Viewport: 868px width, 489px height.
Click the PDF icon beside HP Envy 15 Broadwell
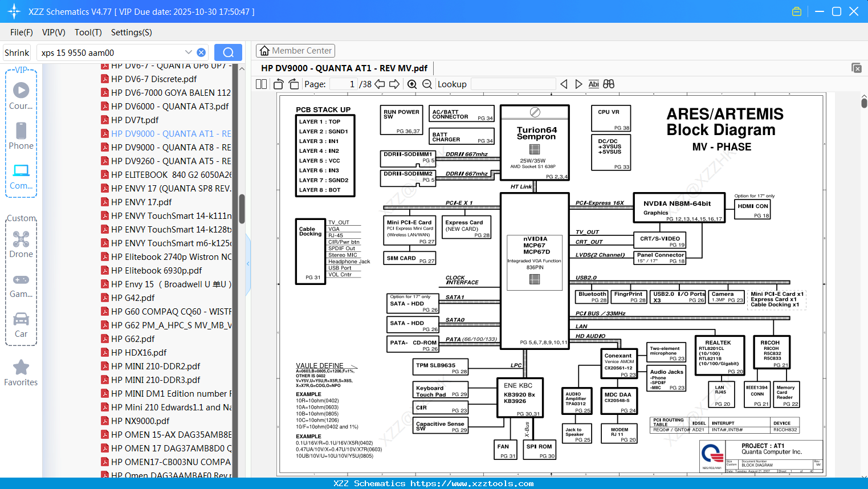pyautogui.click(x=105, y=284)
